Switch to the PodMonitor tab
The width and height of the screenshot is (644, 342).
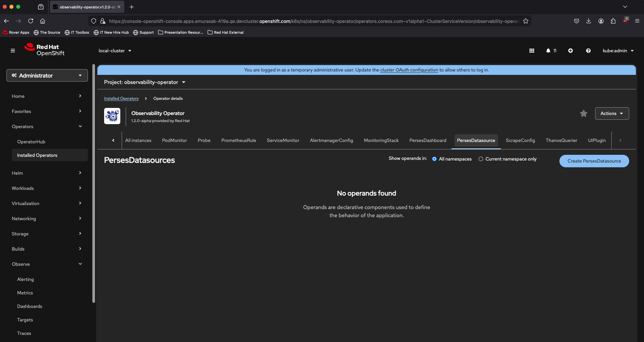[175, 140]
